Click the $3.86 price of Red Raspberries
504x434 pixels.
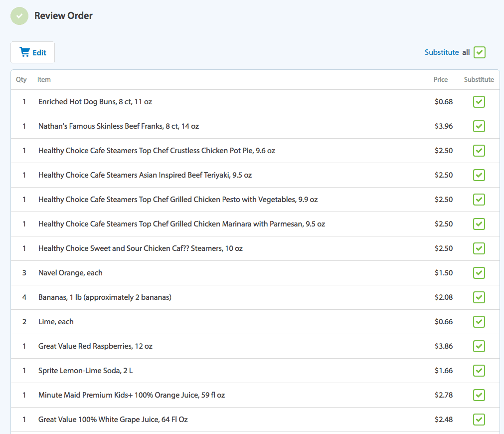pos(444,346)
